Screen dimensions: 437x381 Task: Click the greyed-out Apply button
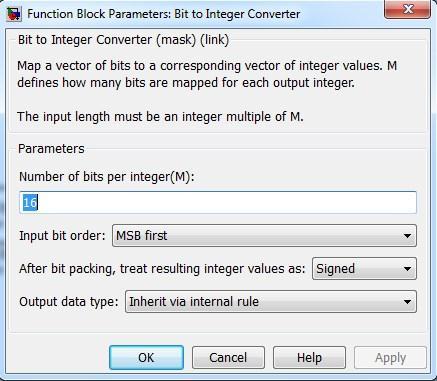click(390, 358)
